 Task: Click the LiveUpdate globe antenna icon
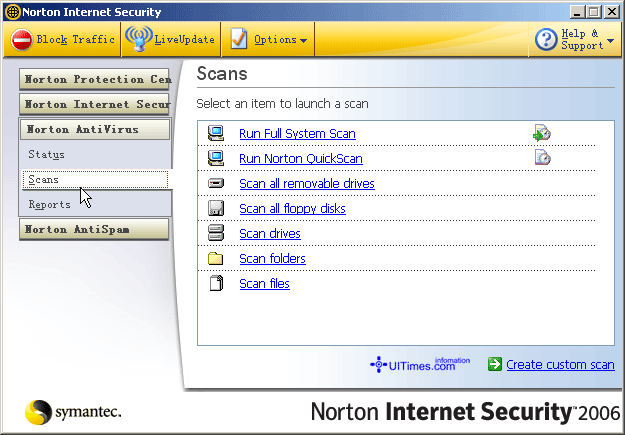[x=138, y=39]
